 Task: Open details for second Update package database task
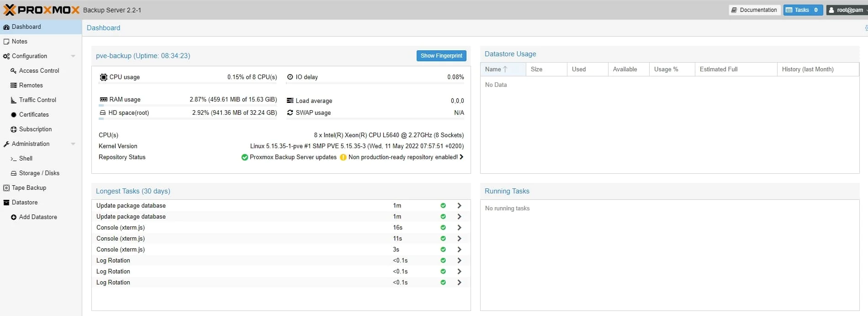459,216
